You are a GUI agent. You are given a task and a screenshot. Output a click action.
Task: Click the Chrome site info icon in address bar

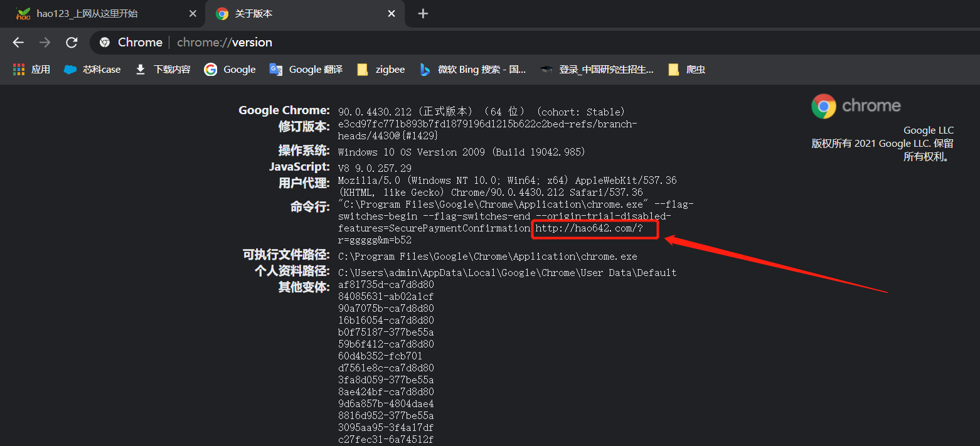click(105, 42)
